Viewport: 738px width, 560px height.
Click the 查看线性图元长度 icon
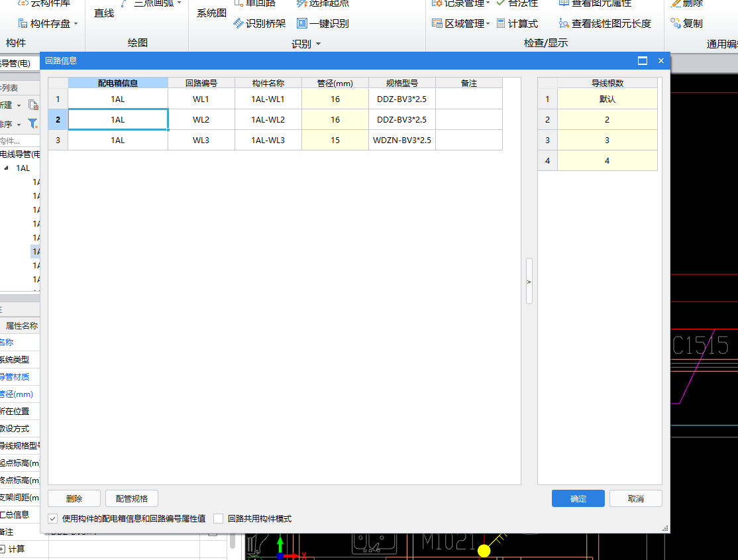point(564,23)
